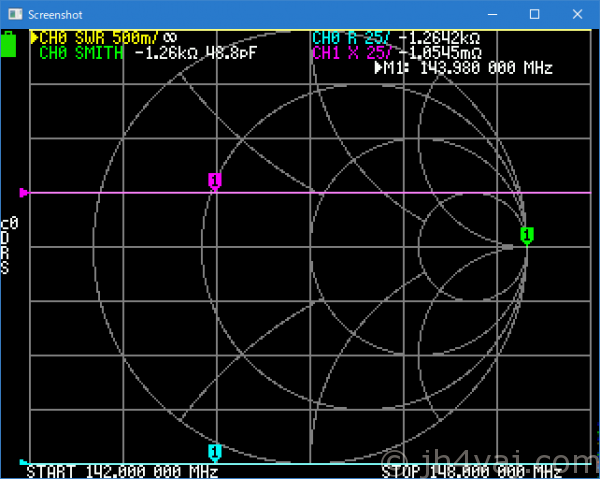Viewport: 600px width, 479px height.
Task: Click the -1.0545mΩ reactance readout
Action: (440, 53)
